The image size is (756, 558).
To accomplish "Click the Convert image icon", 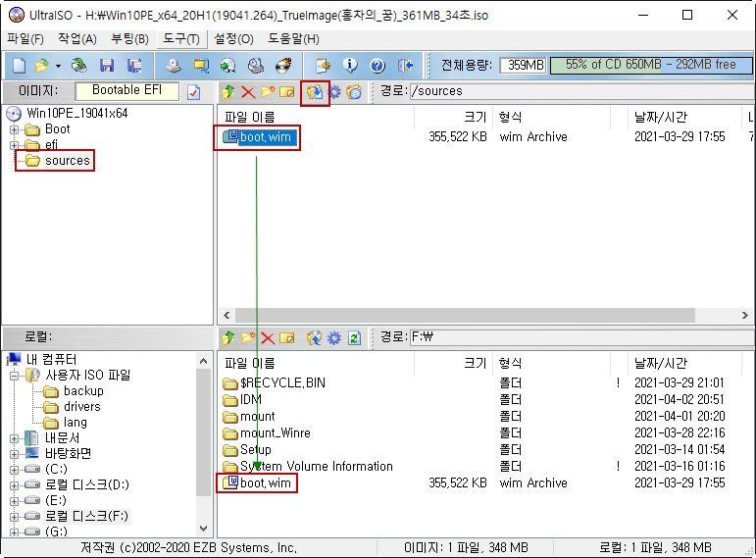I will pos(201,65).
